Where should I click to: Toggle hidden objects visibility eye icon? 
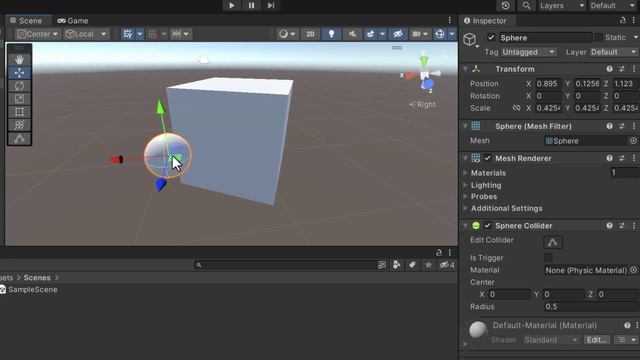(398, 34)
